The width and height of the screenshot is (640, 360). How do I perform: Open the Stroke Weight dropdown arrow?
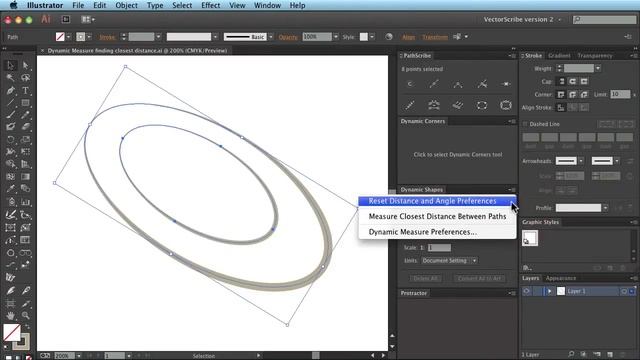(x=598, y=69)
